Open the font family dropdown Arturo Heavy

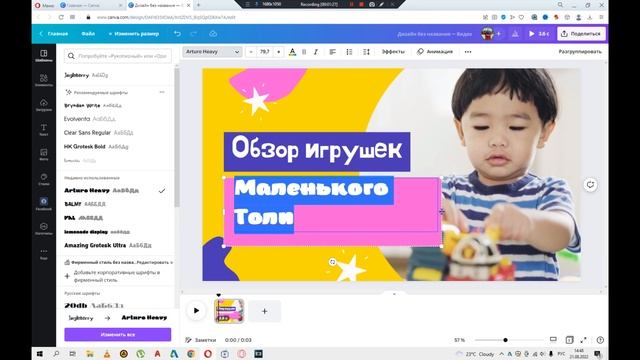tap(212, 52)
